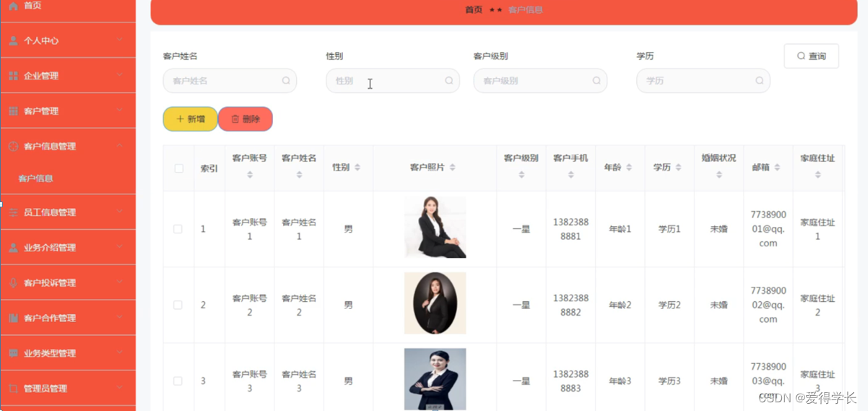868x411 pixels.
Task: Focus the 学历 search input
Action: pos(703,81)
